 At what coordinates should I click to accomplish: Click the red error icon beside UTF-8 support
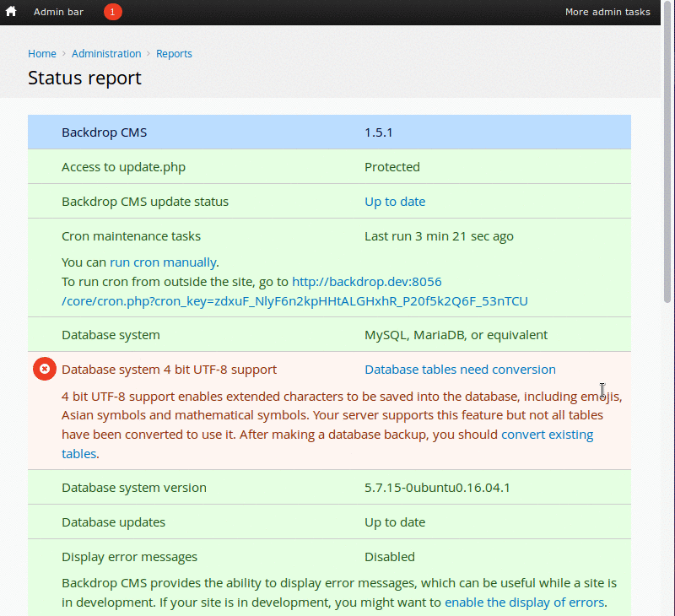[45, 369]
